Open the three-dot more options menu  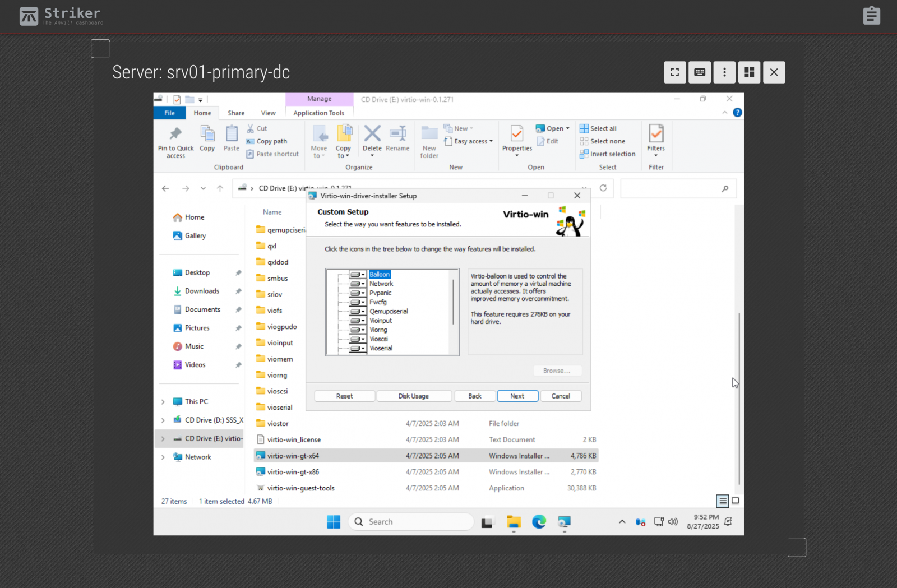pos(724,72)
